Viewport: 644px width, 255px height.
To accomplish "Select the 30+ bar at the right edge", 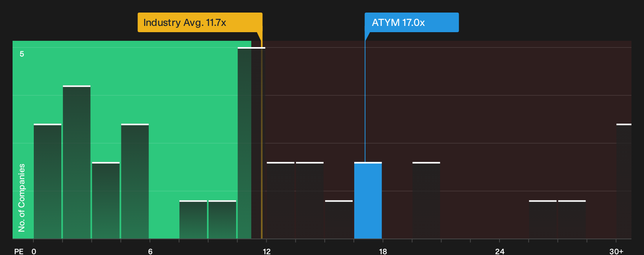I will coord(624,181).
